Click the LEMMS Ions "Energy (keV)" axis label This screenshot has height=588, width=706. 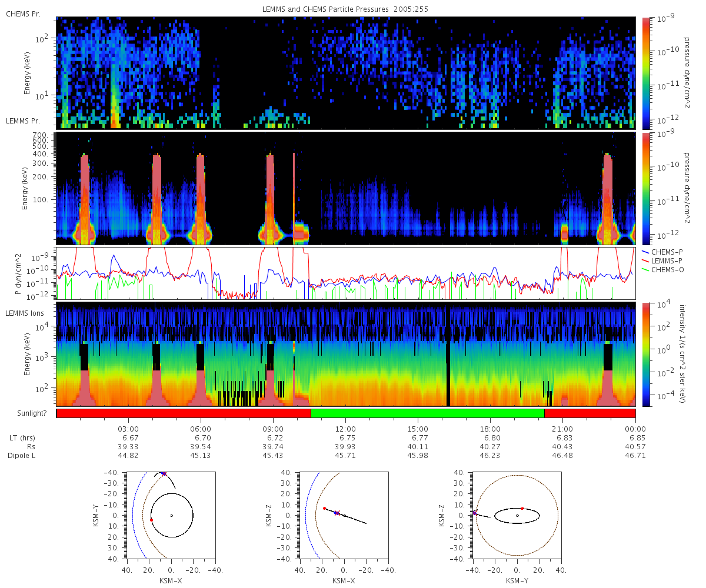pyautogui.click(x=27, y=355)
